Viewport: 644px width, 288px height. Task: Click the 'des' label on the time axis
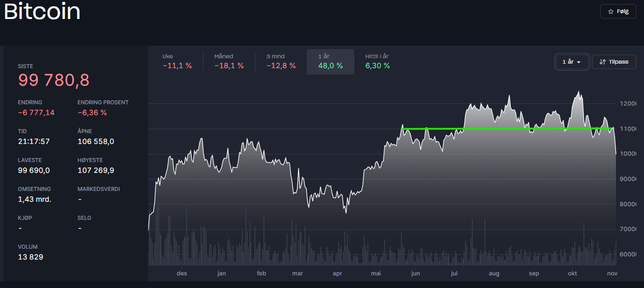point(182,273)
